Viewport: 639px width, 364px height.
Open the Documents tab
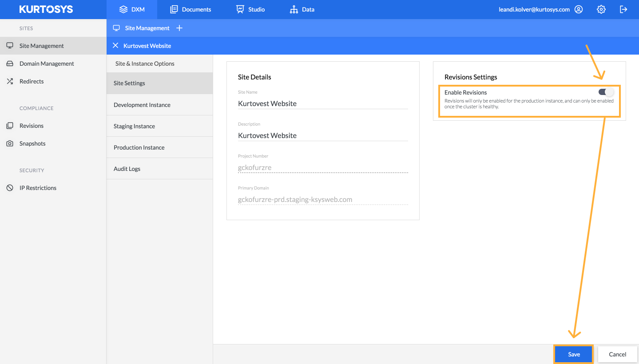coord(191,9)
